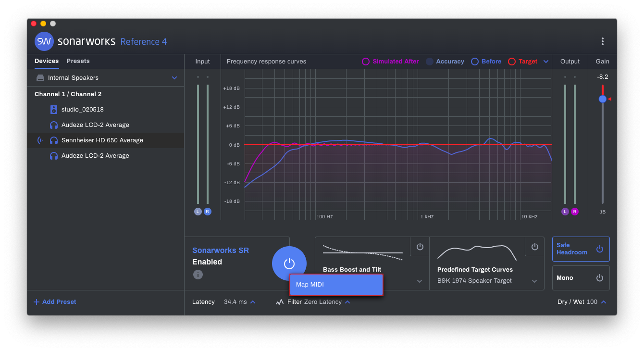
Task: Click the Internal Speakers device icon
Action: 40,78
